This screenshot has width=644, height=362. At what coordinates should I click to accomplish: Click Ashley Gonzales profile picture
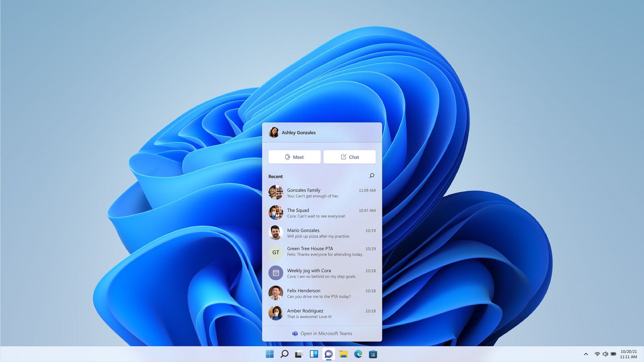pyautogui.click(x=274, y=132)
